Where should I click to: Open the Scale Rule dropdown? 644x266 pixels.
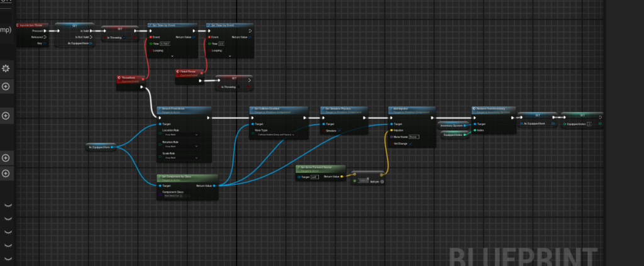point(181,158)
